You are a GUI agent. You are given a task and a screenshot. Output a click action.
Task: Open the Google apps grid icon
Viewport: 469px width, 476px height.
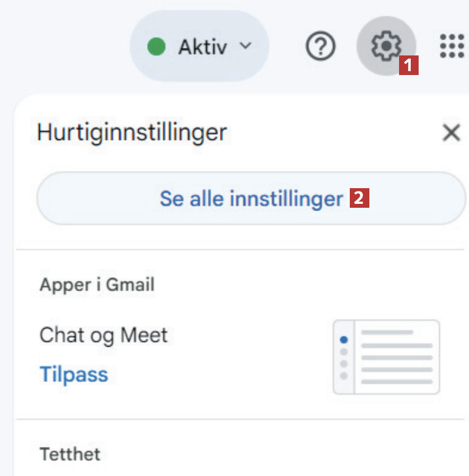click(x=452, y=46)
